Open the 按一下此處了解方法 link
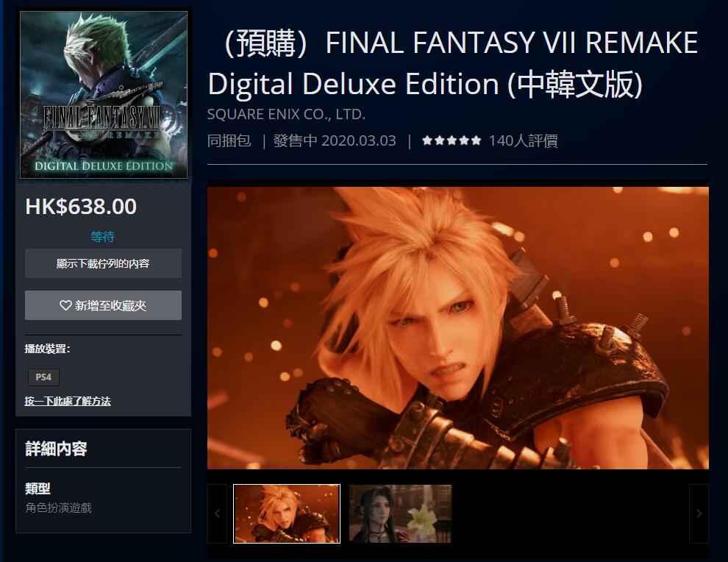This screenshot has width=728, height=562. [x=68, y=401]
